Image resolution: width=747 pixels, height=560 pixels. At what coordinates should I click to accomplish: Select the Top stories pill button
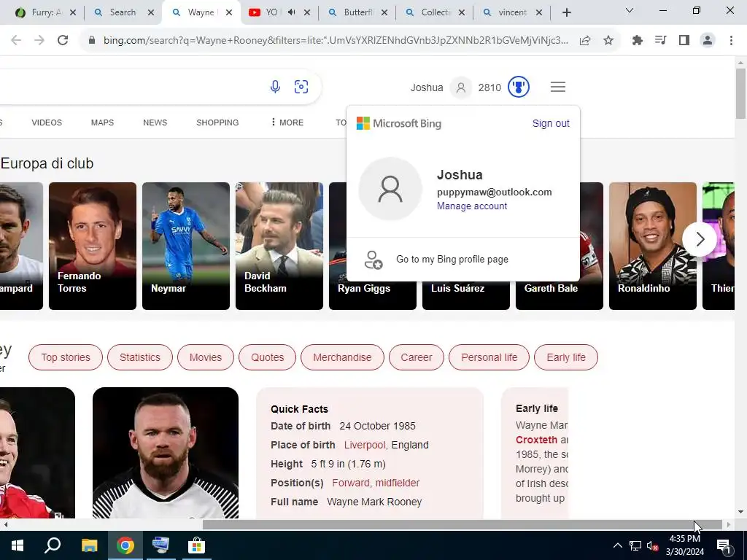coord(66,357)
